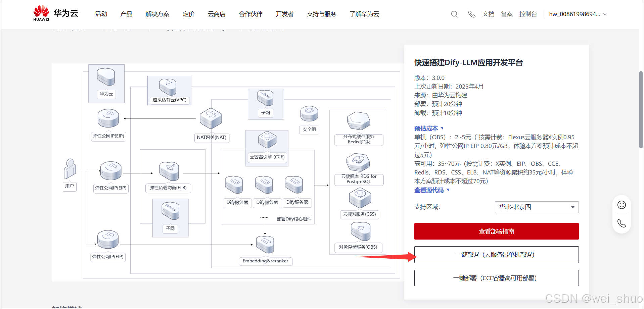This screenshot has height=309, width=644.
Task: Open the 产品 menu
Action: pyautogui.click(x=126, y=14)
